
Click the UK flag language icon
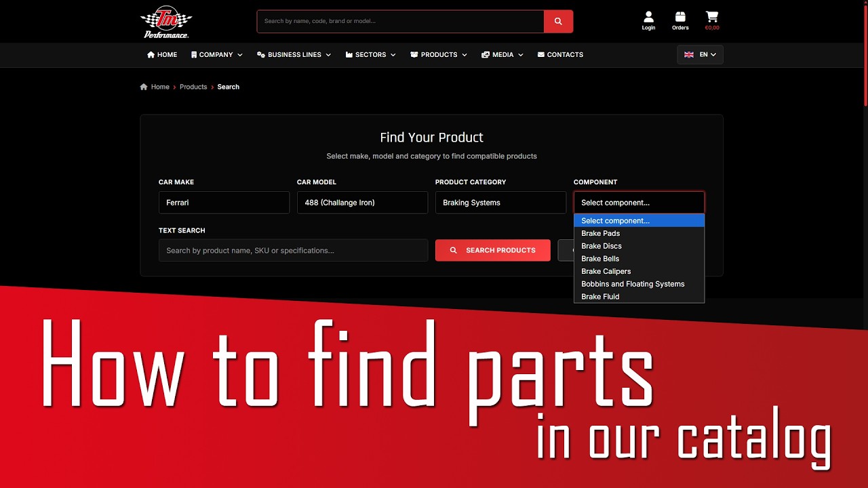(688, 55)
